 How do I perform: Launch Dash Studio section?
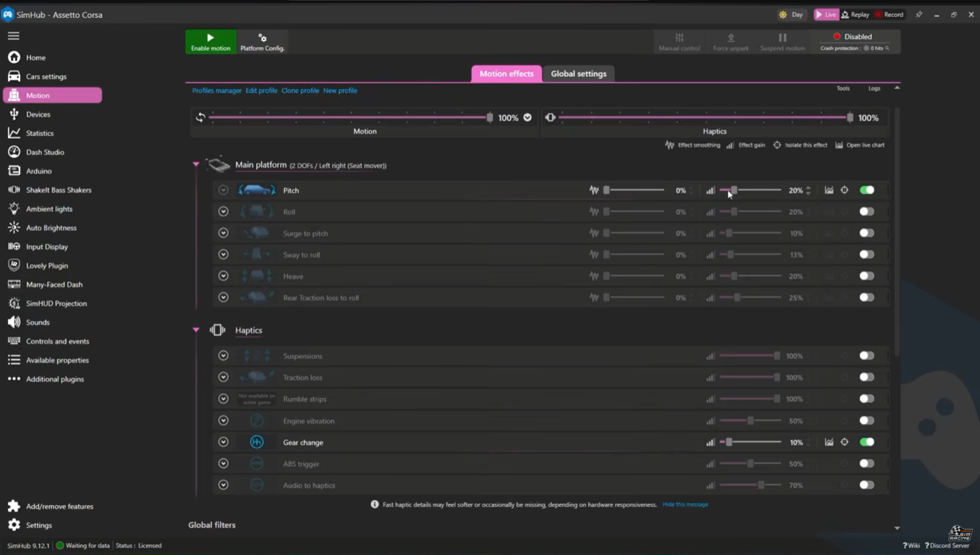(45, 152)
